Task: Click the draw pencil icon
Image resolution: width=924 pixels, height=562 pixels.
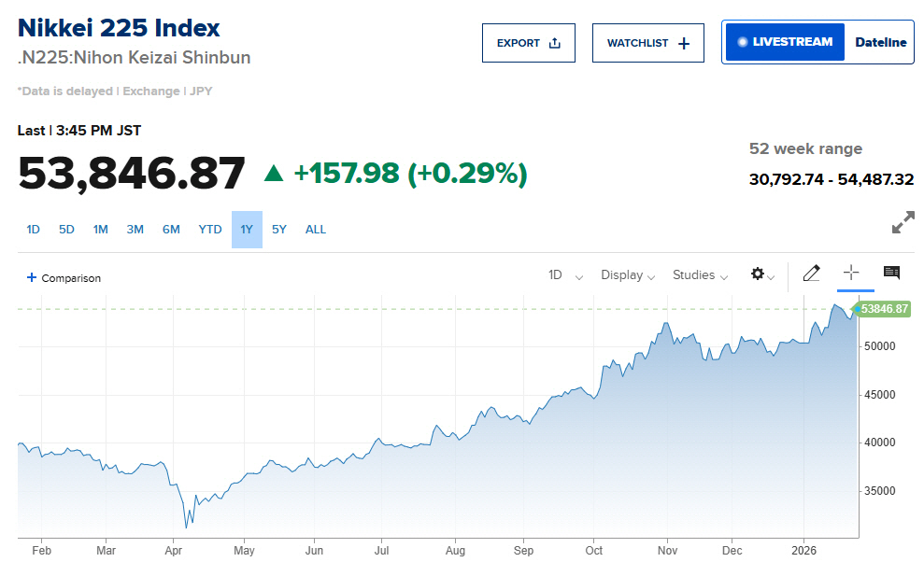Action: click(x=811, y=274)
